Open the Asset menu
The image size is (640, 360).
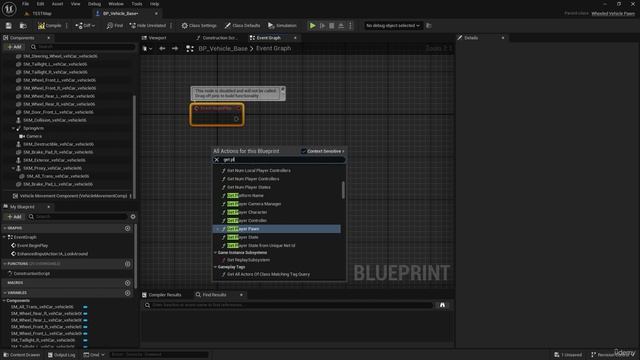click(x=57, y=4)
